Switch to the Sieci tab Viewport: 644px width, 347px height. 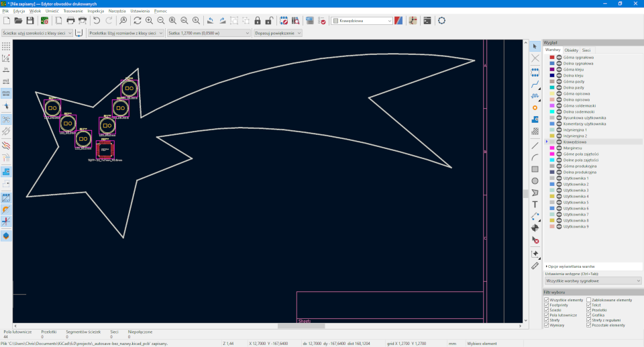pos(586,50)
